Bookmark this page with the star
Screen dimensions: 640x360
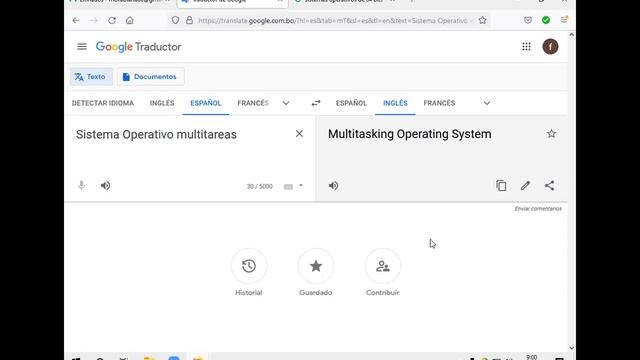[x=482, y=20]
